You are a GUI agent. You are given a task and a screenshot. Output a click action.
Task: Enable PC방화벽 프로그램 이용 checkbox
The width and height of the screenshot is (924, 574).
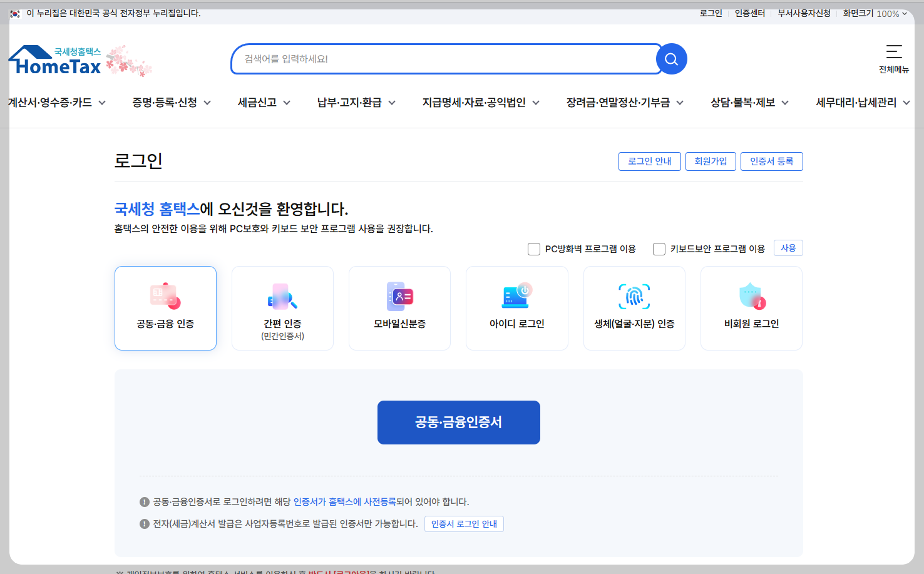(534, 249)
